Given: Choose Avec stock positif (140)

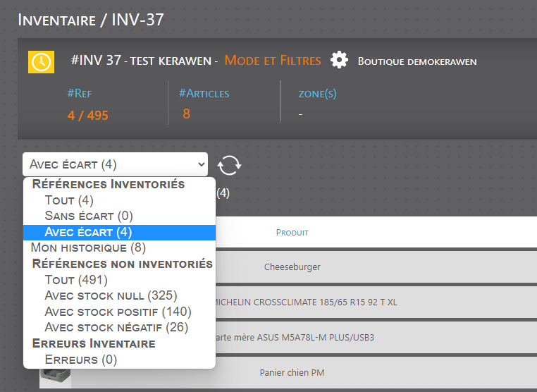Looking at the screenshot, I should (118, 312).
